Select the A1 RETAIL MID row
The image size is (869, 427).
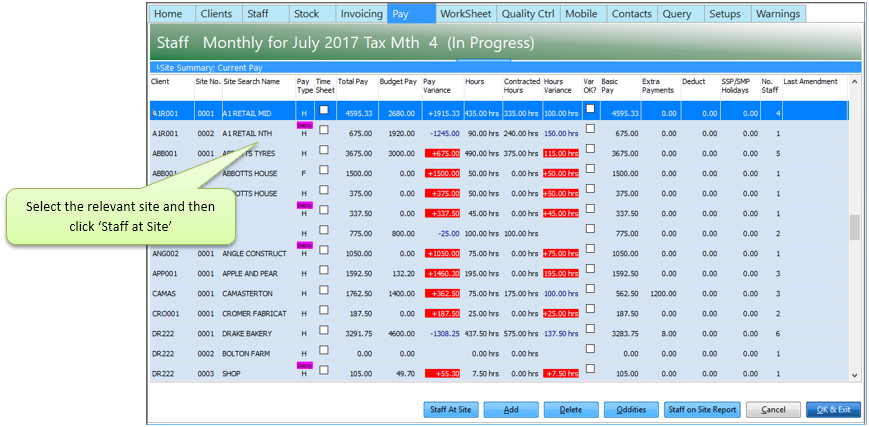[x=499, y=113]
